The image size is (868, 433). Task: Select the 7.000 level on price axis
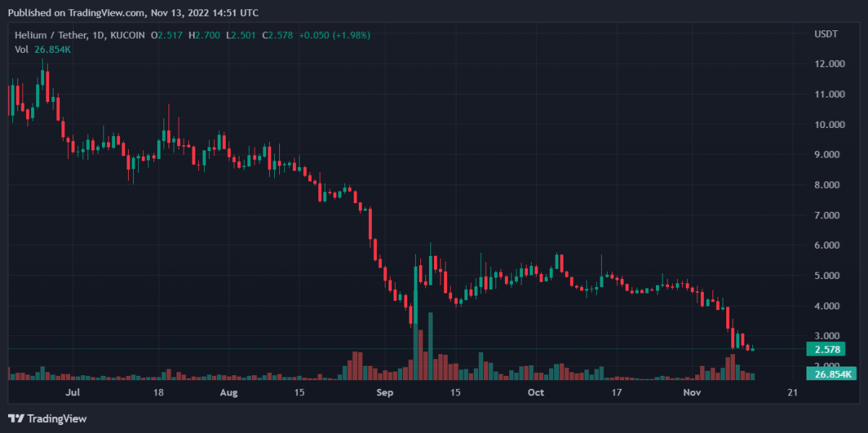[x=829, y=216]
